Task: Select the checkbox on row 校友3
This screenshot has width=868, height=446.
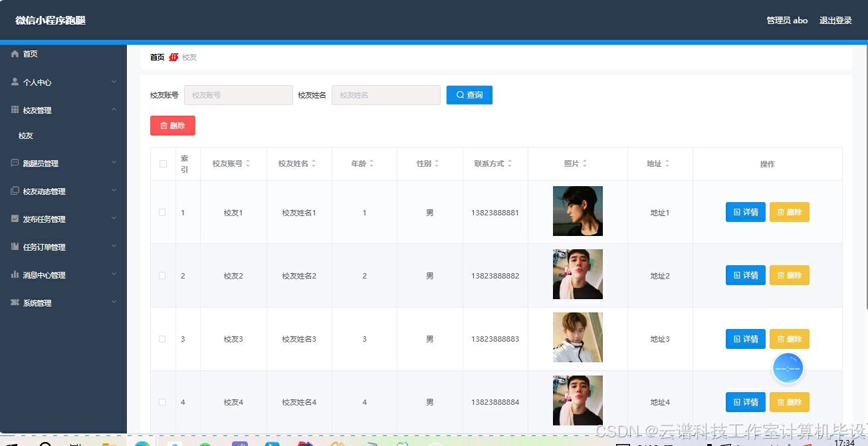Action: [x=162, y=338]
